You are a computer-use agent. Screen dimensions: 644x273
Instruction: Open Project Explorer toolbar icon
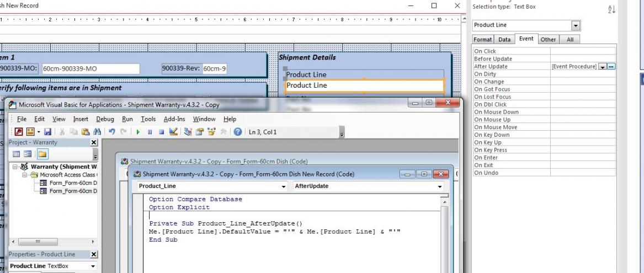(x=188, y=132)
